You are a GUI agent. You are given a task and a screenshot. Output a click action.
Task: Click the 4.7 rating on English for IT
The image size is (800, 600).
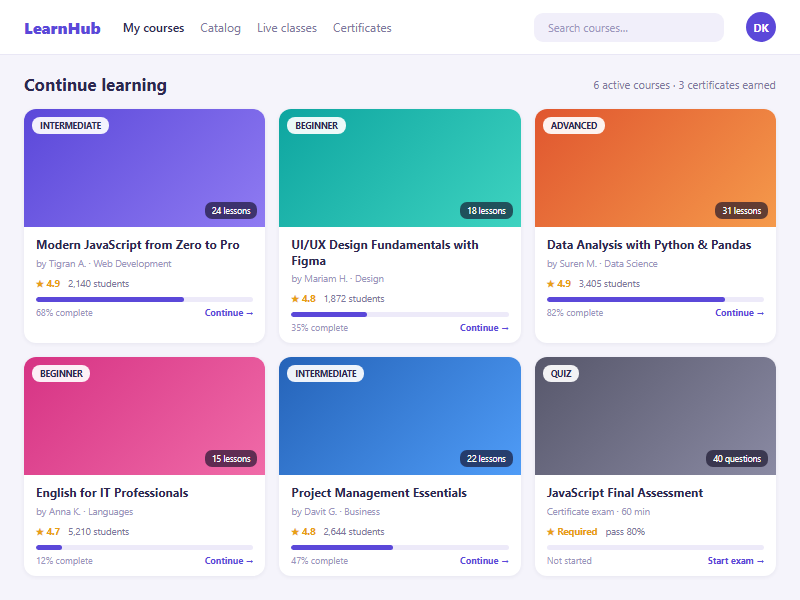pyautogui.click(x=48, y=532)
